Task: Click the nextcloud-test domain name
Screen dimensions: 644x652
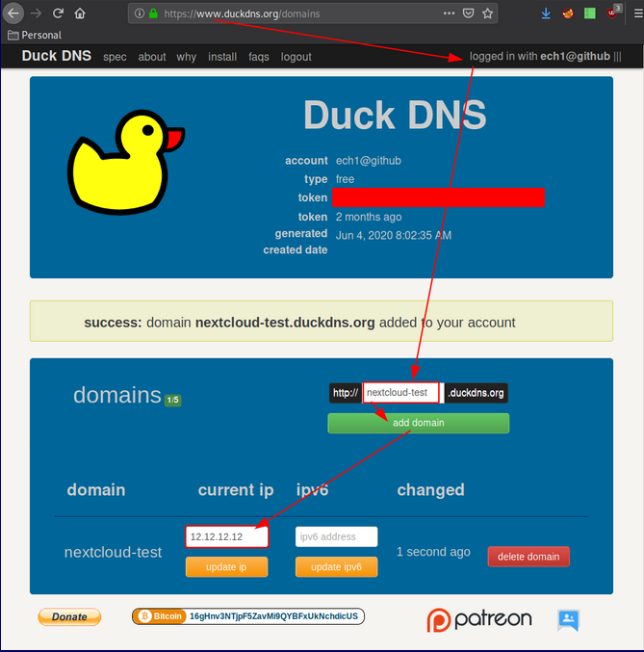Action: pos(113,552)
